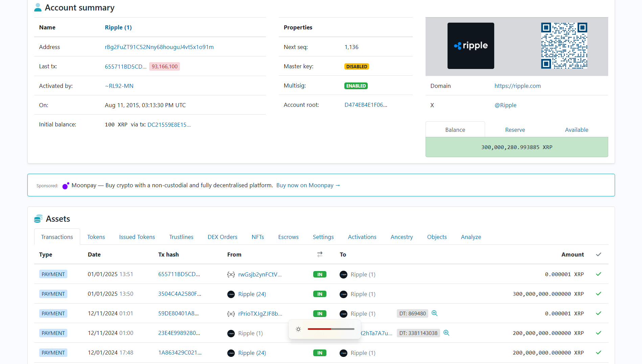Open the Settings tab
Viewport: 642px width, 364px height.
click(323, 237)
